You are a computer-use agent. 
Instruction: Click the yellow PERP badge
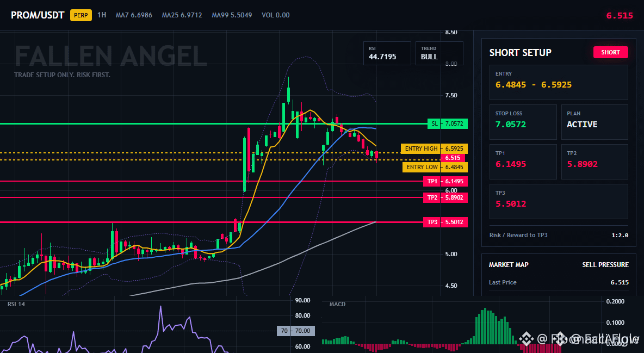click(81, 15)
